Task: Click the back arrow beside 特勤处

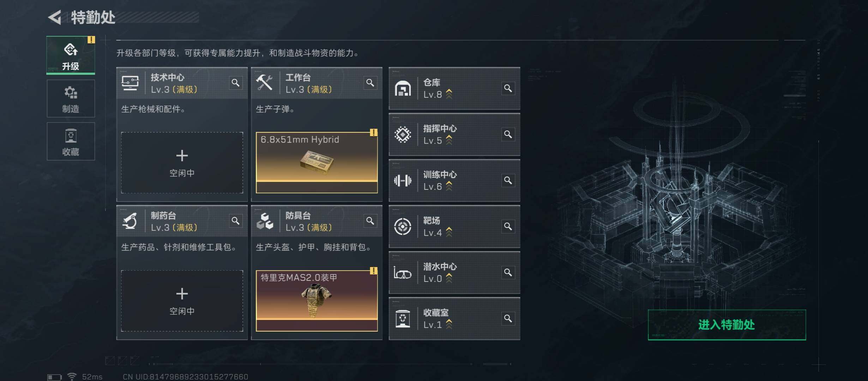Action: 55,17
